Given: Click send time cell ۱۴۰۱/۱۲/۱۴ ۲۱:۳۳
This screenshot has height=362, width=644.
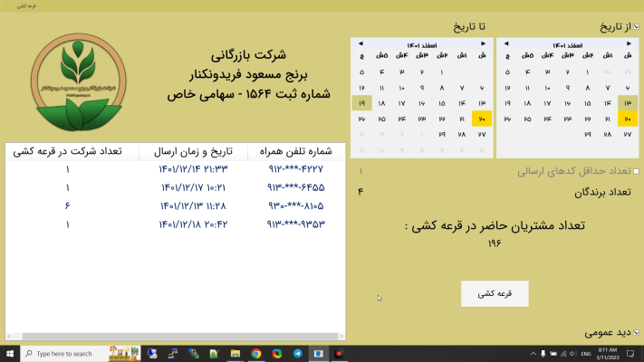Looking at the screenshot, I should 193,169.
